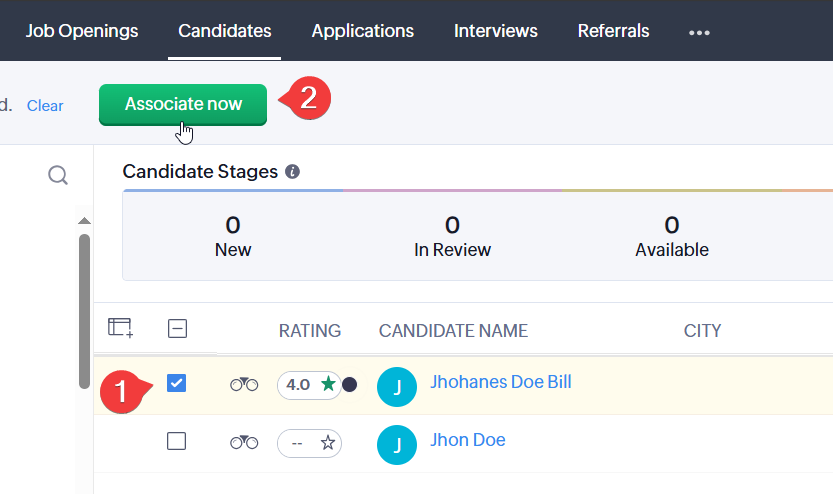Check the Jhon Doe row checkbox

click(x=176, y=441)
